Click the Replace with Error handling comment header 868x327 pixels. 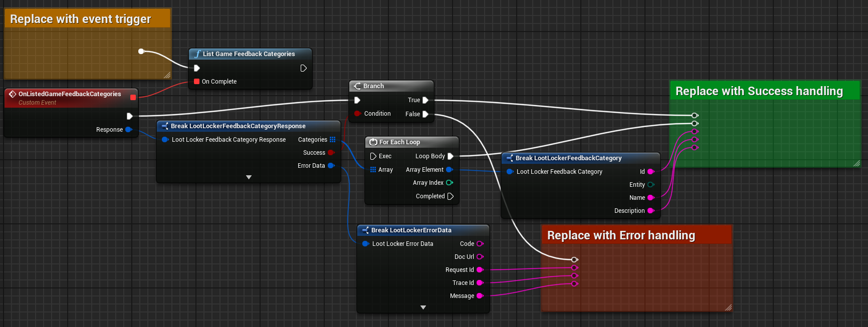(x=621, y=235)
